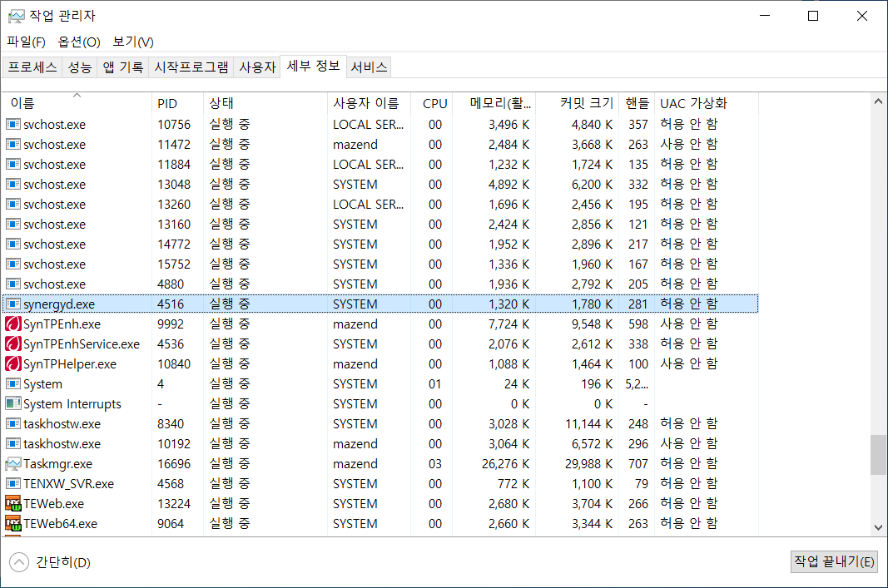
Task: Click PID 13160 cell
Action: tap(174, 224)
